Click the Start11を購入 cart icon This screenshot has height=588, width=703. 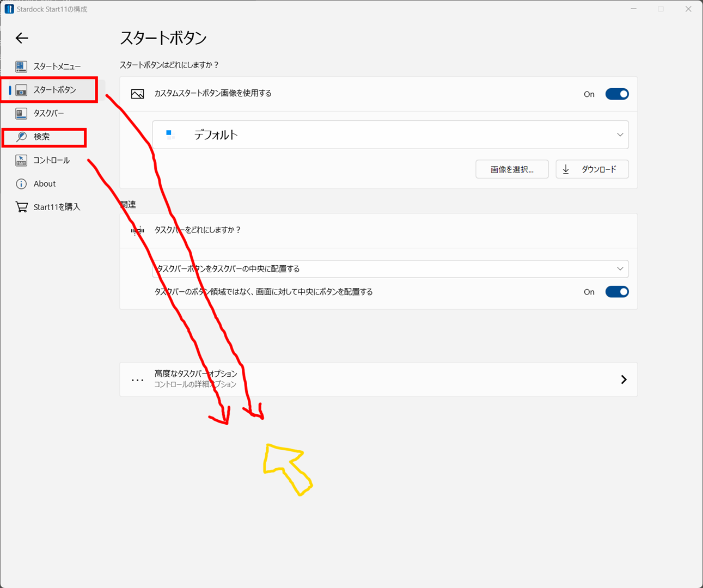(x=21, y=207)
